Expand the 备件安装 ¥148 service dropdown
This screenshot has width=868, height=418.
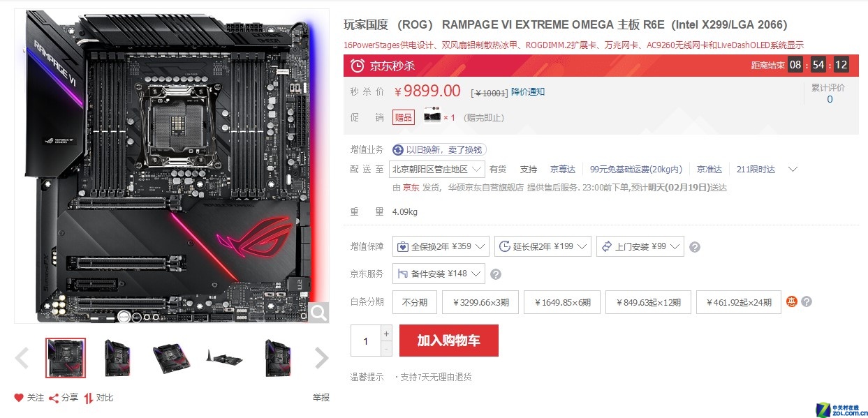439,274
